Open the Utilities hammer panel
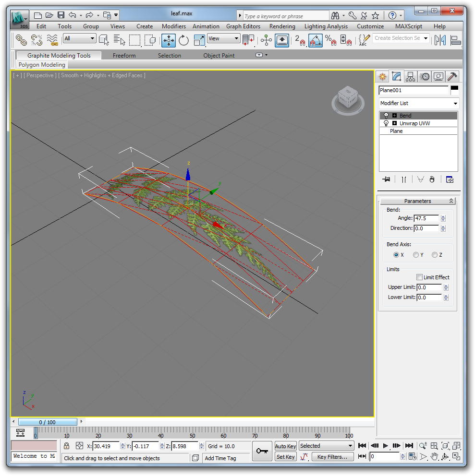Screen dimensions: 475x476 [452, 76]
